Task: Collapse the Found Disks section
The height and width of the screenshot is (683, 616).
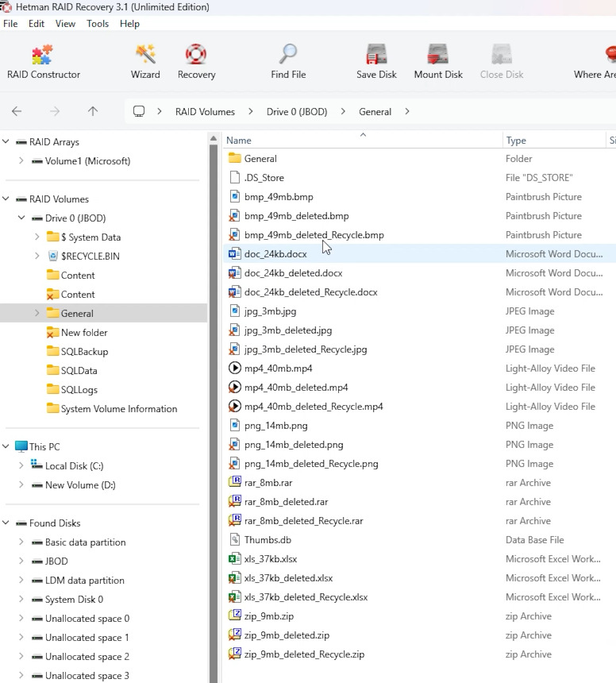Action: (x=6, y=523)
